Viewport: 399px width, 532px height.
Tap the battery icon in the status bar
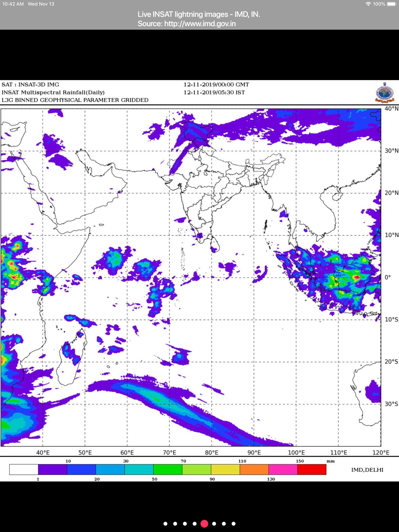[x=392, y=4]
